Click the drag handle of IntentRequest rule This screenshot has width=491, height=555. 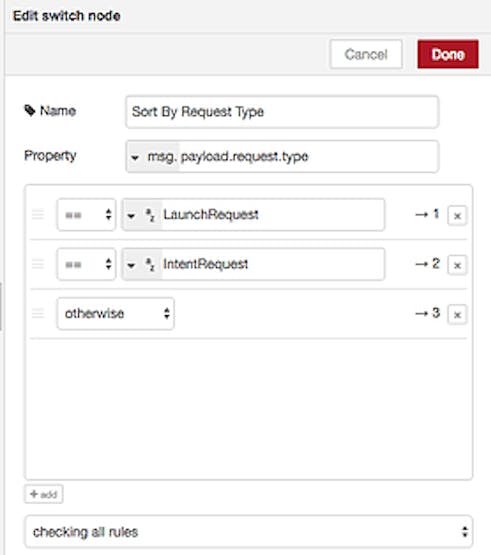click(38, 264)
